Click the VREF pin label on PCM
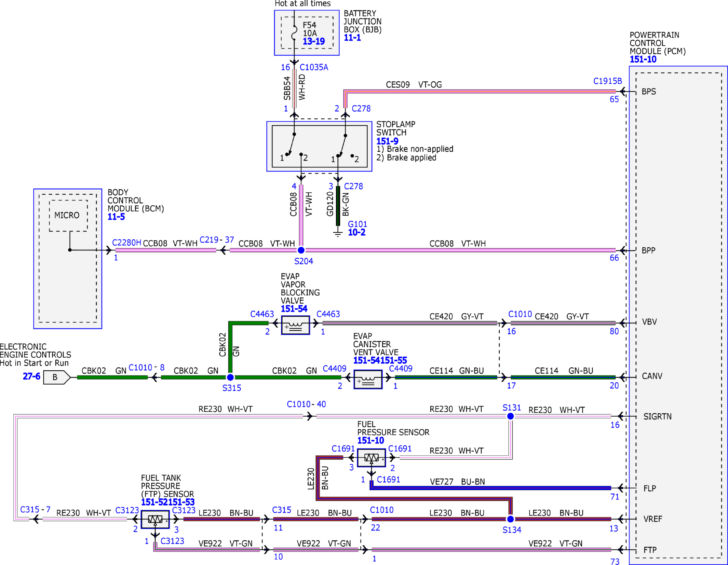The width and height of the screenshot is (728, 565). [x=652, y=519]
